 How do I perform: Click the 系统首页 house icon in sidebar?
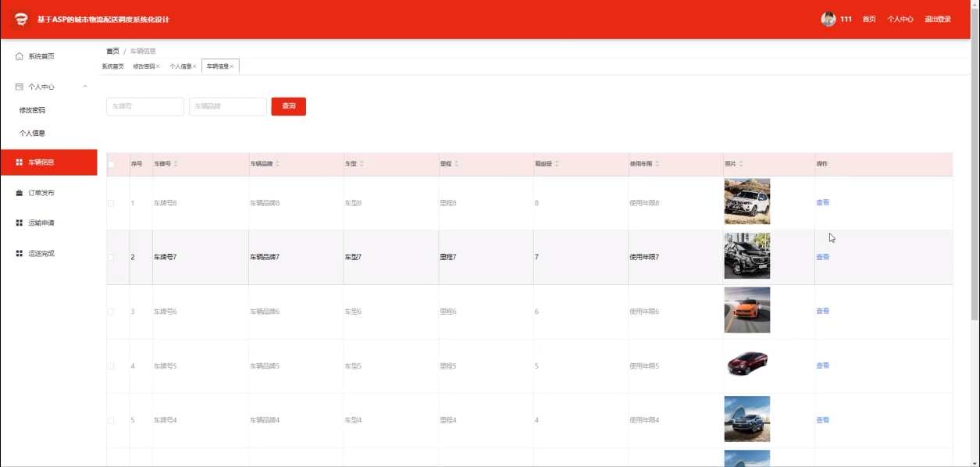tap(20, 56)
